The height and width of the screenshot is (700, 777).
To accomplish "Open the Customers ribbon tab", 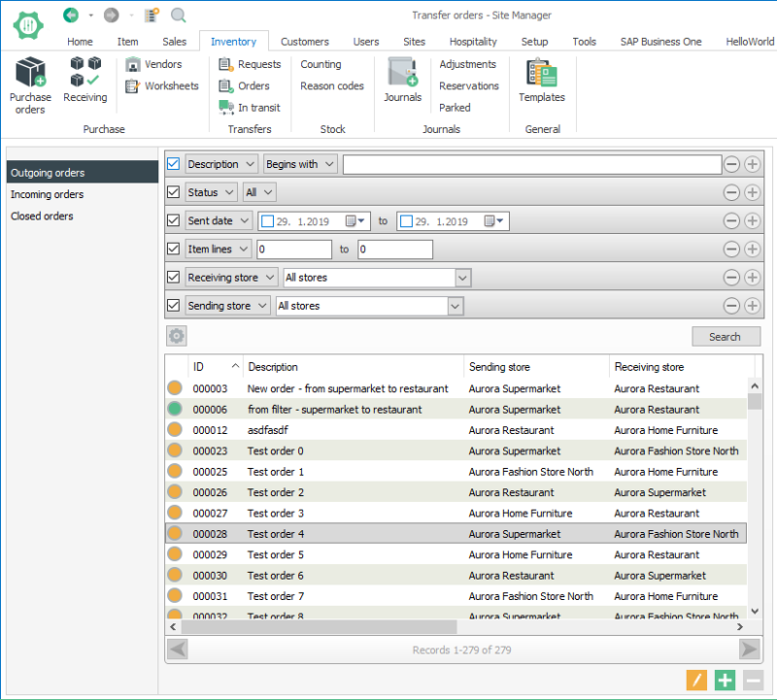I will [304, 42].
